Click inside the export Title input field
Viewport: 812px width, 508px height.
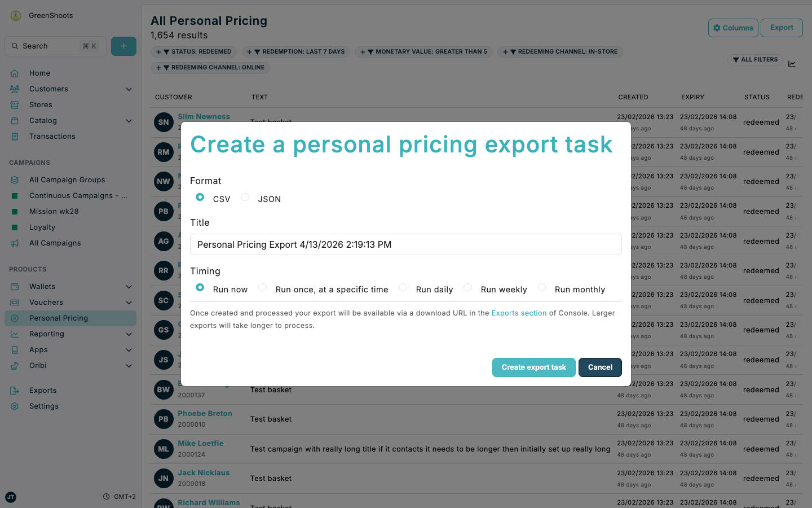tap(405, 244)
